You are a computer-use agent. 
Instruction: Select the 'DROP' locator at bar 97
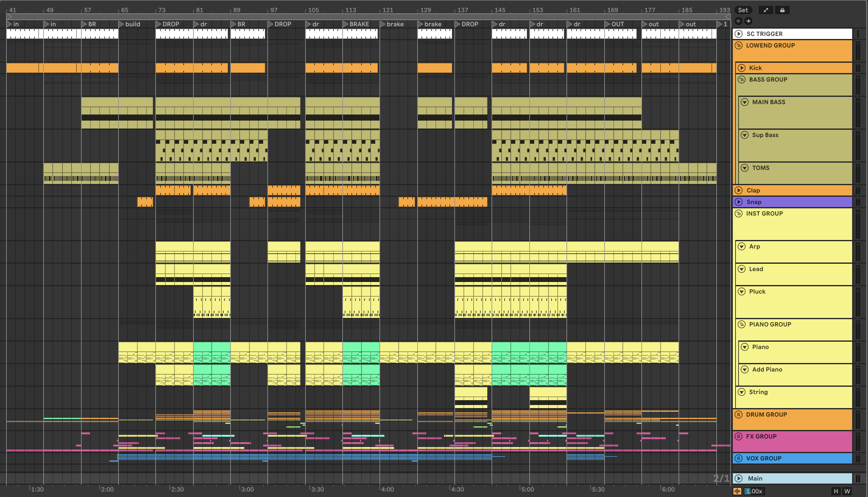point(280,24)
